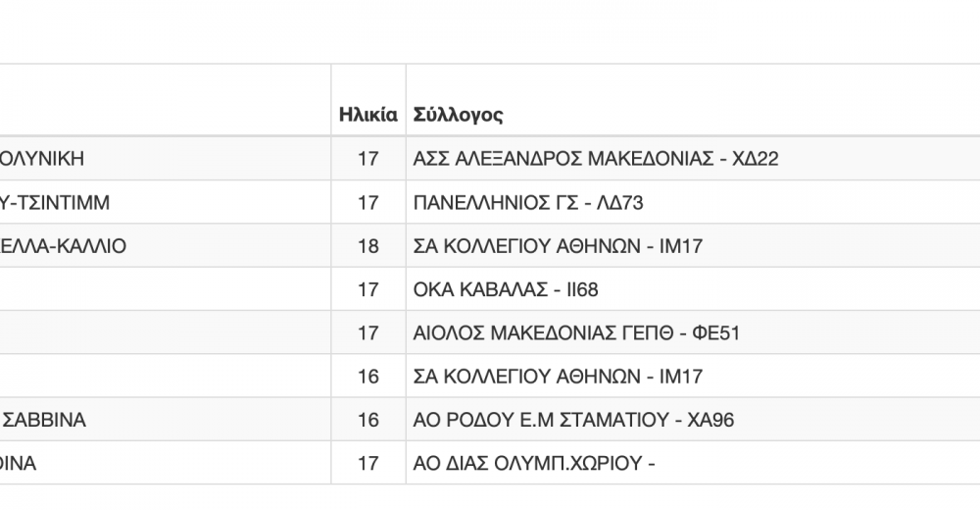Click age 16 in ΑΟ ΡΟΔΟΥ row
This screenshot has width=980, height=510.
(x=368, y=419)
